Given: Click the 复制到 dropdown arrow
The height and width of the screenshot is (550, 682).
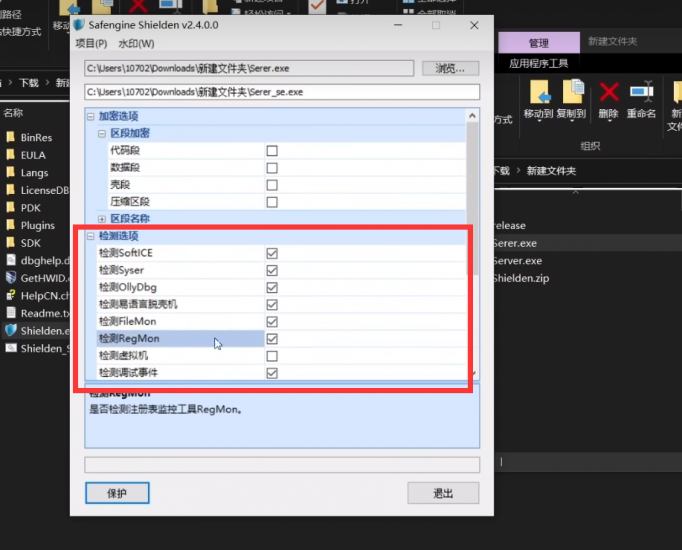Looking at the screenshot, I should click(572, 121).
